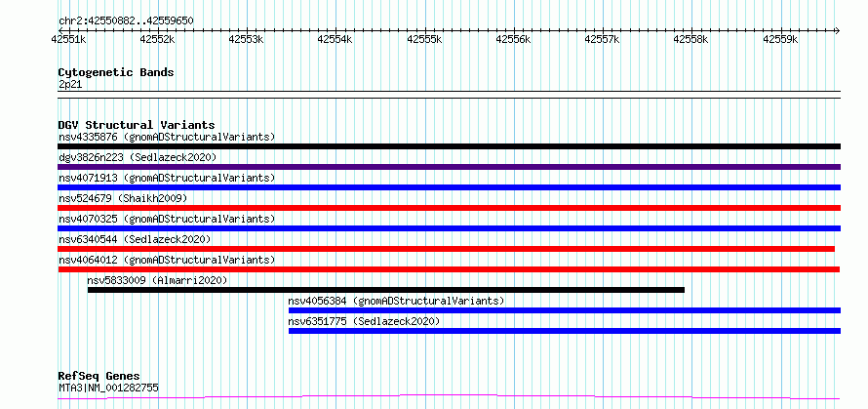This screenshot has width=868, height=409.
Task: Select the 2p21 band label
Action: tap(70, 84)
